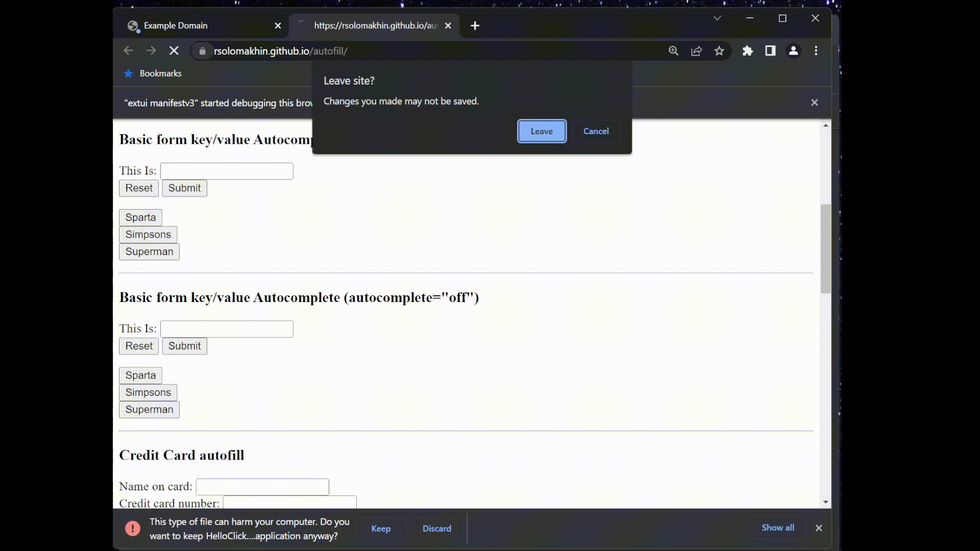
Task: Open the tab search chevron
Action: [x=717, y=18]
